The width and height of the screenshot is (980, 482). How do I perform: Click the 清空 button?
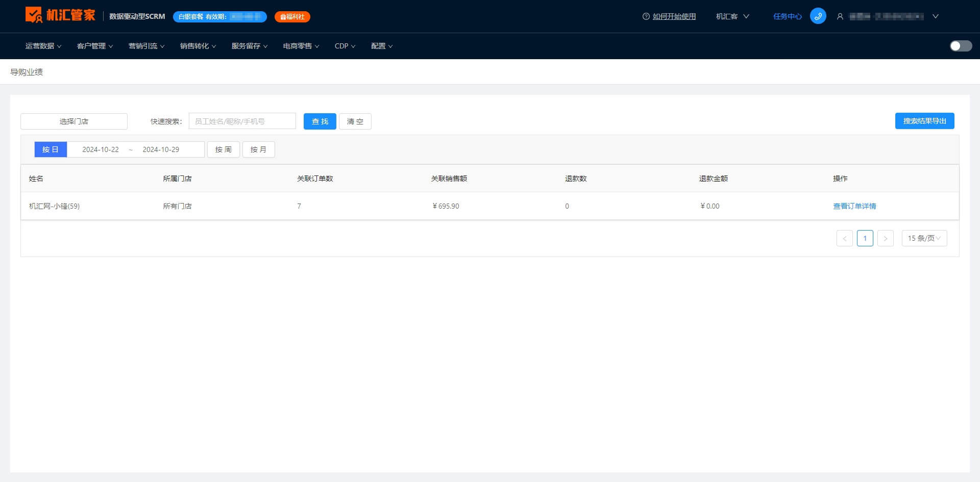coord(355,121)
